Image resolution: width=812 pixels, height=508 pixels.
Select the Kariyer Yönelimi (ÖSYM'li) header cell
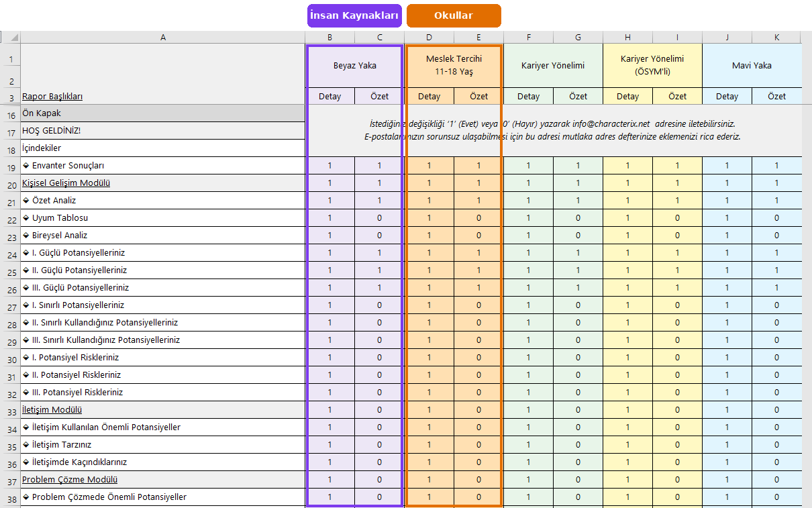click(652, 66)
